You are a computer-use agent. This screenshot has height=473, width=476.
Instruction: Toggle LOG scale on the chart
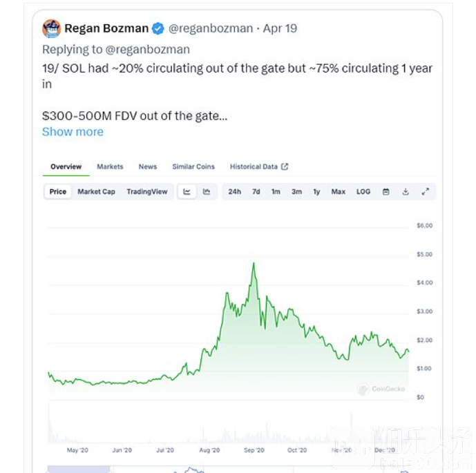363,192
